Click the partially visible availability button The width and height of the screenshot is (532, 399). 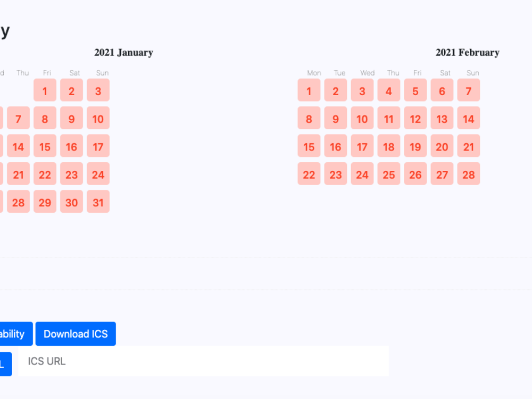point(16,334)
